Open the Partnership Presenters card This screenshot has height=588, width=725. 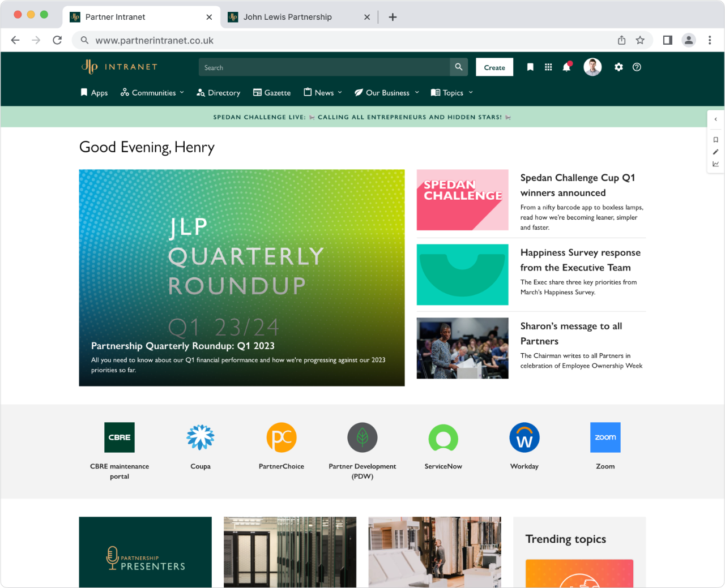tap(146, 552)
